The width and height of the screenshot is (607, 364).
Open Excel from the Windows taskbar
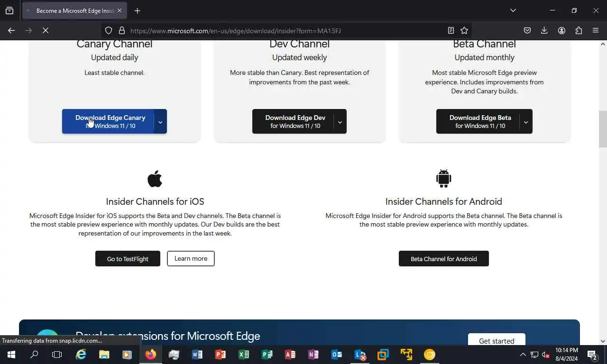point(244,355)
